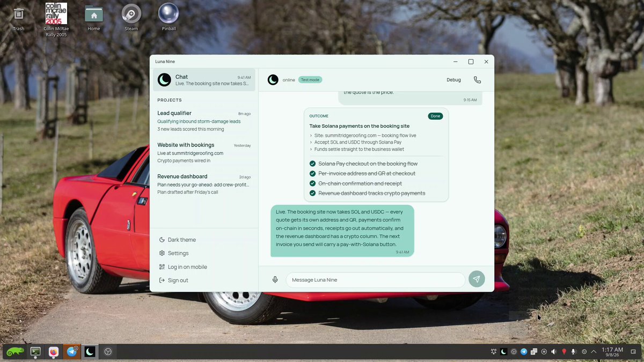Open the openSUSE application launcher
The width and height of the screenshot is (644, 362).
tap(15, 352)
